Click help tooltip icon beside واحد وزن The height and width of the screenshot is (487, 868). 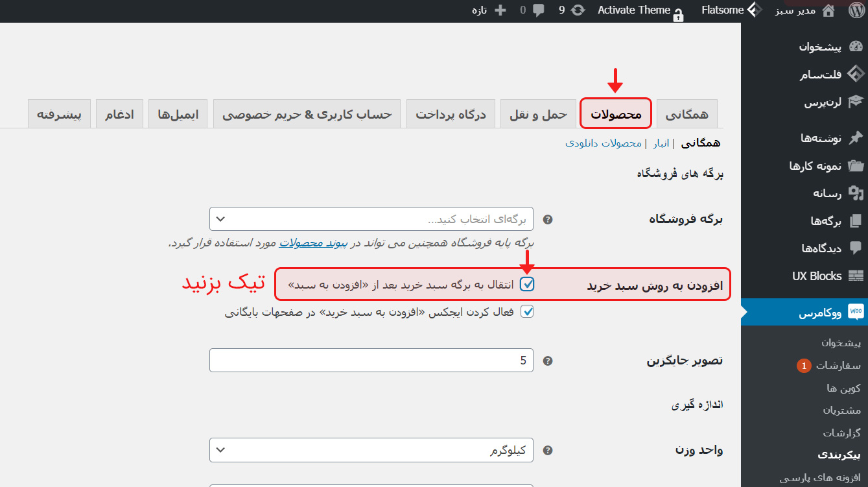(x=548, y=450)
